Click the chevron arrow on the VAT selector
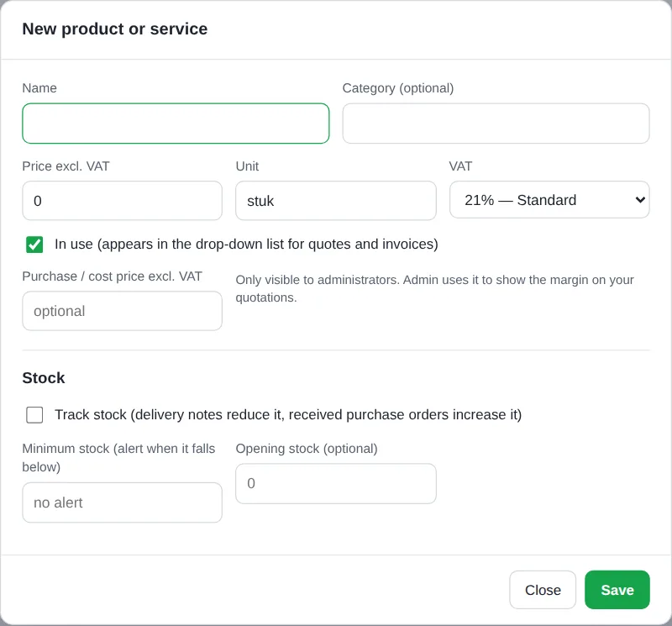Image resolution: width=672 pixels, height=626 pixels. pos(640,200)
